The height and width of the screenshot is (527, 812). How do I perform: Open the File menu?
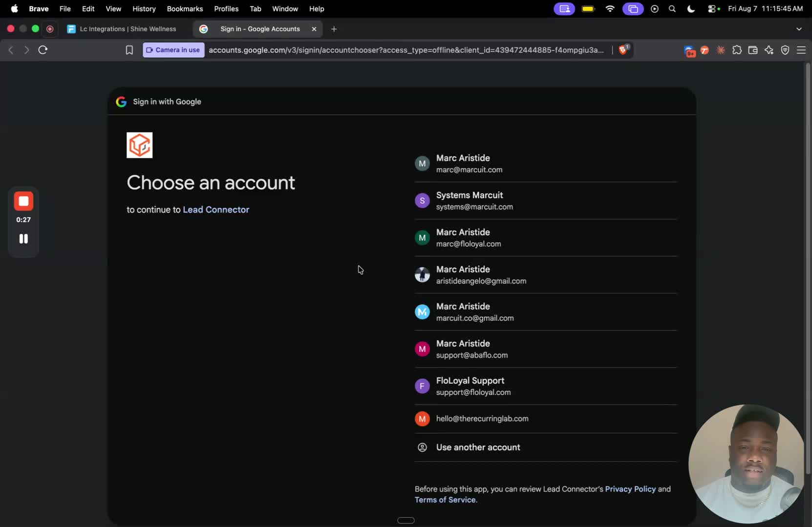(x=65, y=9)
